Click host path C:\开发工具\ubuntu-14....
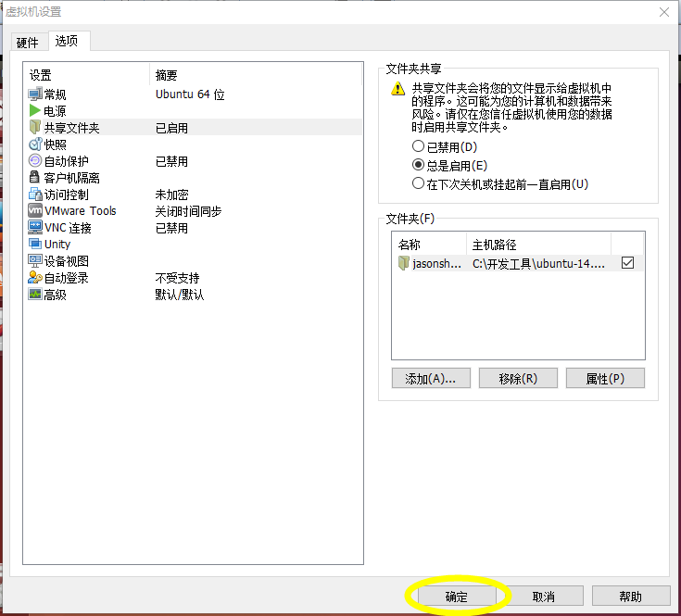The image size is (681, 616). point(538,263)
